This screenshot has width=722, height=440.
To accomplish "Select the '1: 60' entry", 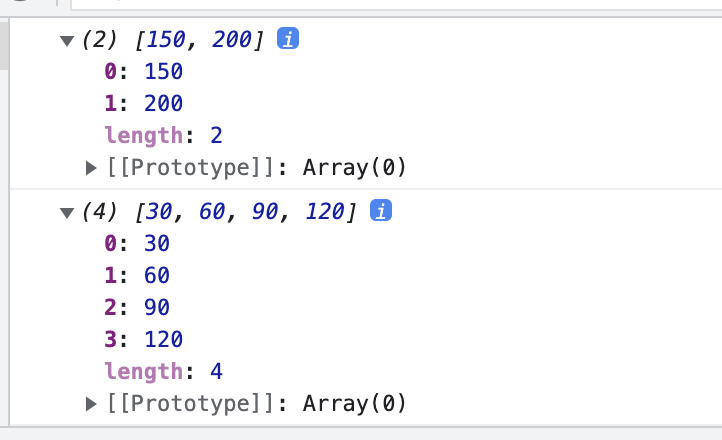I will tap(137, 275).
